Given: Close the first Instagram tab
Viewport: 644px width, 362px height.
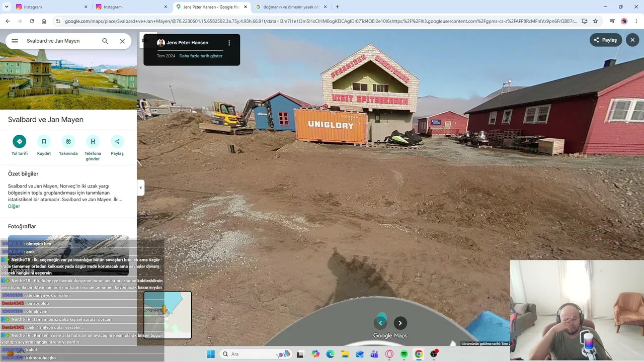Looking at the screenshot, I should click(x=86, y=7).
